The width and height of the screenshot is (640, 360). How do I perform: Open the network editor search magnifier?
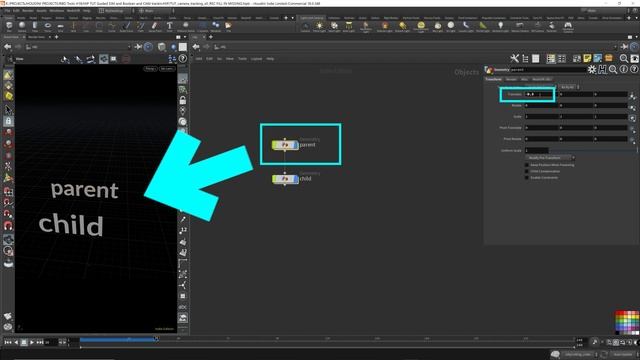click(x=624, y=59)
